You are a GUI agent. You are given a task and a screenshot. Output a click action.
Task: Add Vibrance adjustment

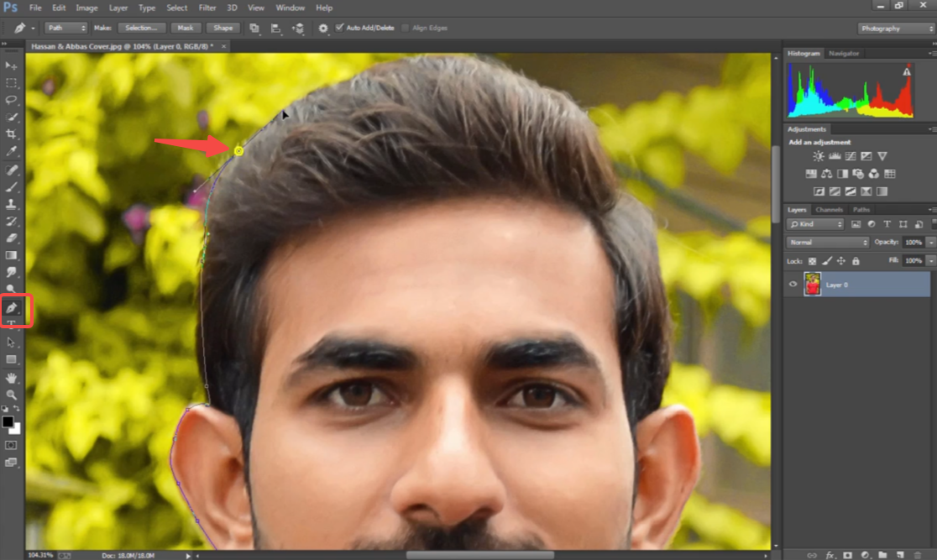coord(882,156)
